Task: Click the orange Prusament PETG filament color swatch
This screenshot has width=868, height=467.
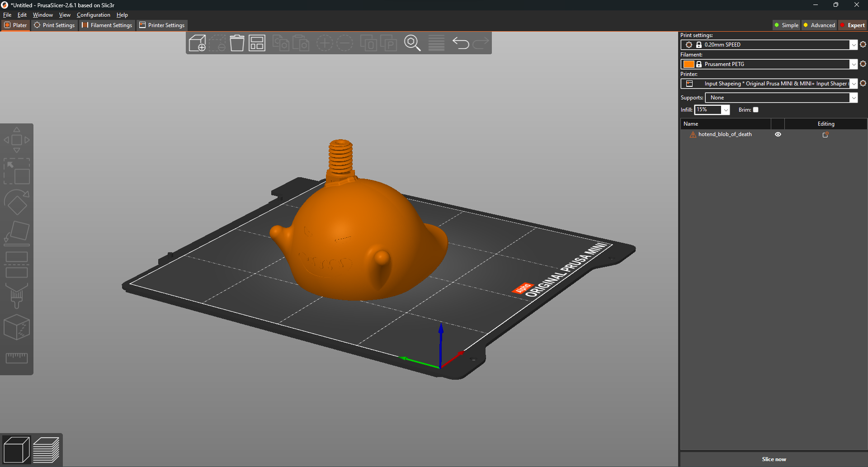Action: pos(688,64)
